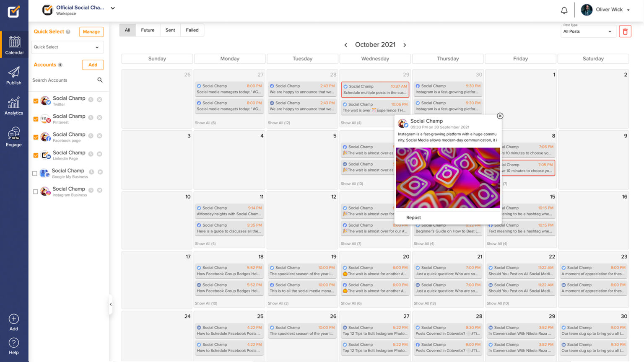Click the red trash delete icon
Viewport: 644px width, 362px height.
pos(625,31)
